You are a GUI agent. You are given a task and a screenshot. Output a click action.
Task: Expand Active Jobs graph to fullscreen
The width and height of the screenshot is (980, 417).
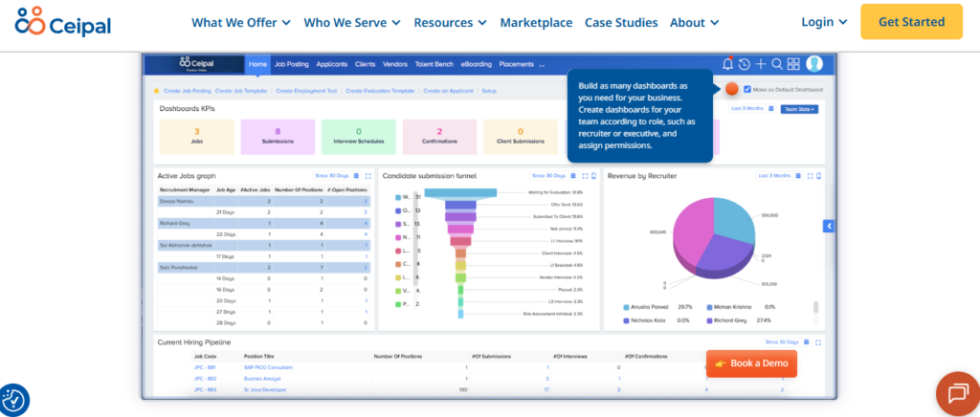coord(368,176)
